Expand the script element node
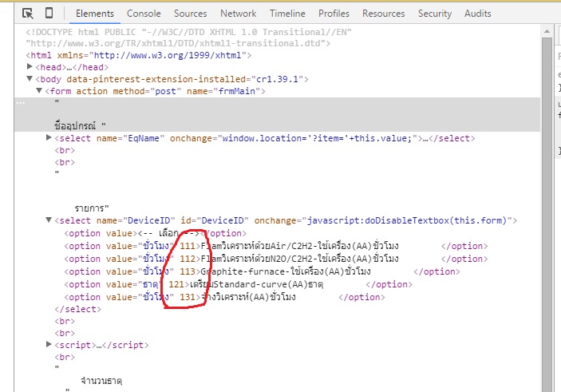Viewport: 561px width, 392px height. pyautogui.click(x=49, y=344)
